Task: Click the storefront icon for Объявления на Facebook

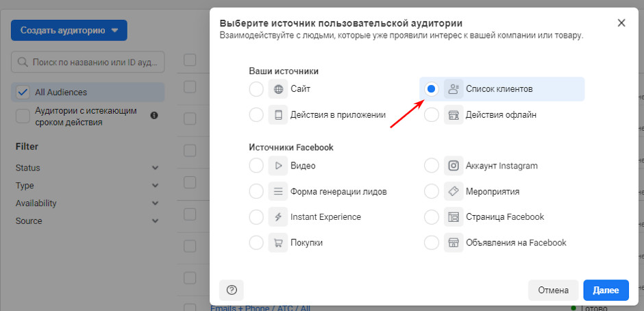Action: point(454,242)
